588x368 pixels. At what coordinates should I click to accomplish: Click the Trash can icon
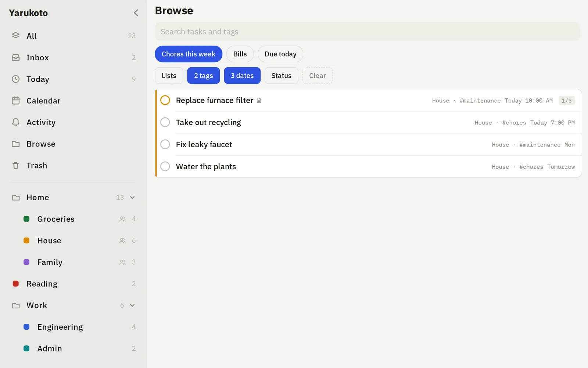[15, 166]
